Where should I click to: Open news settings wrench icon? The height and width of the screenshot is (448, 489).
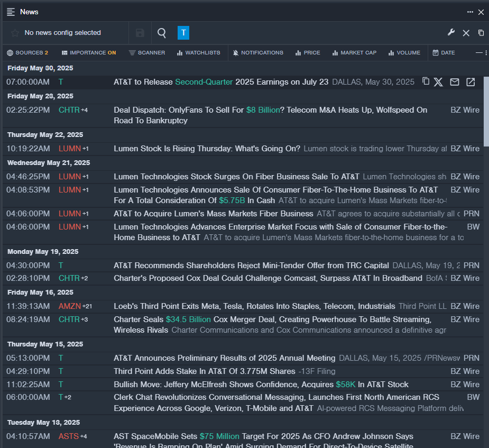(451, 32)
